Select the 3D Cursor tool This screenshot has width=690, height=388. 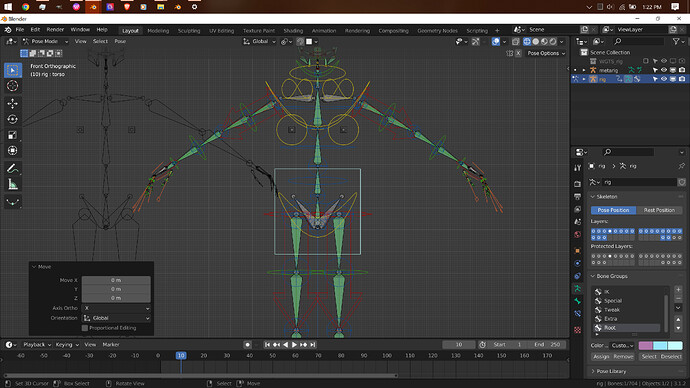(13, 86)
